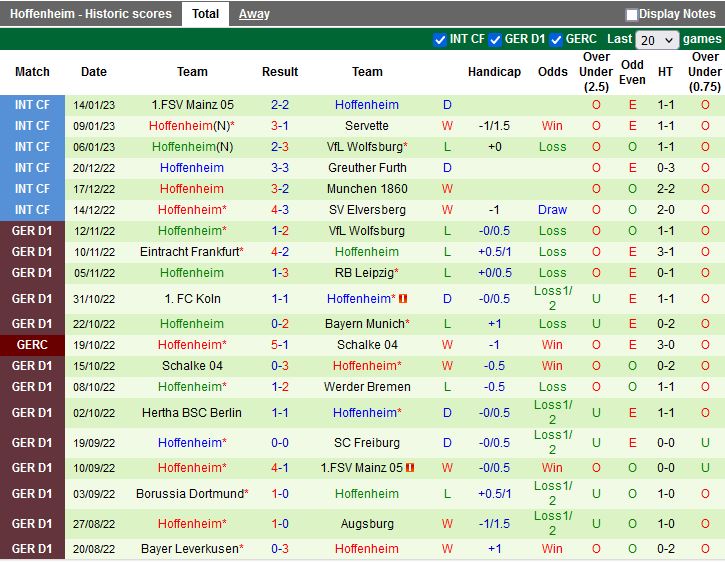725x563 pixels.
Task: Click the GERC league cell dated 19/10/22
Action: coord(32,345)
